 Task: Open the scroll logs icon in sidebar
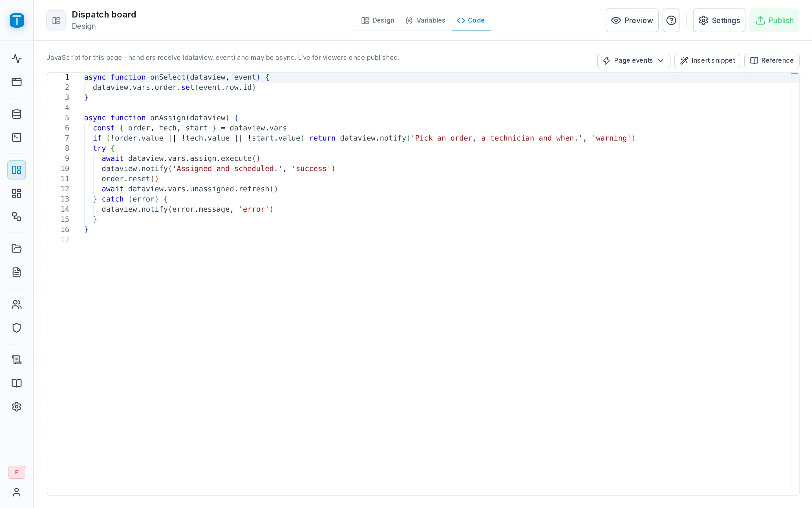(x=17, y=360)
